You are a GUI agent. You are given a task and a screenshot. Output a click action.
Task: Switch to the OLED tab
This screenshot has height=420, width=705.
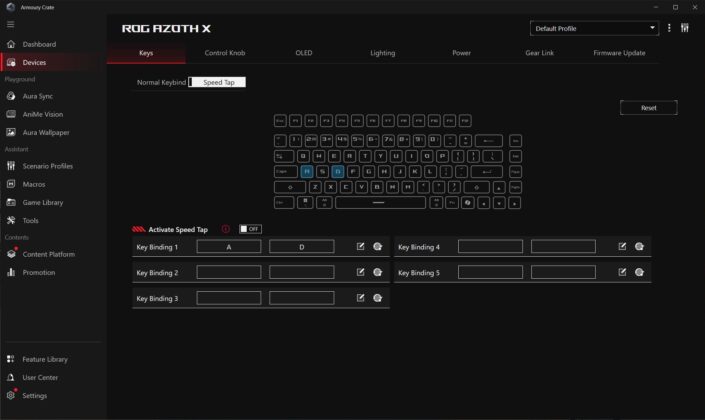pyautogui.click(x=303, y=53)
